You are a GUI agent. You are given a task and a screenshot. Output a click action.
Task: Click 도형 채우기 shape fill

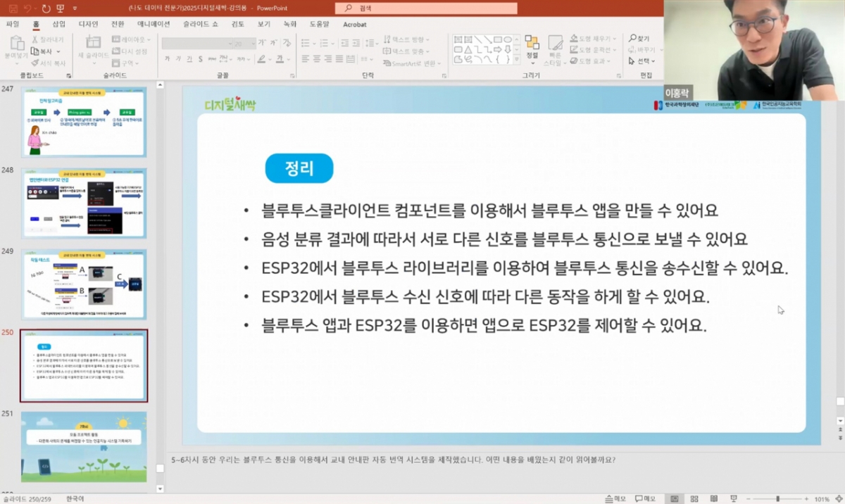pos(594,39)
